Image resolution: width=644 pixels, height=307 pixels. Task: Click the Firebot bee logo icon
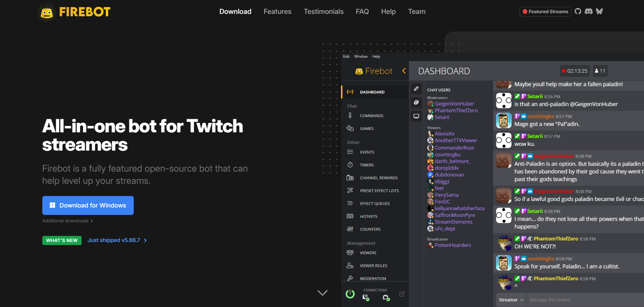[x=47, y=12]
